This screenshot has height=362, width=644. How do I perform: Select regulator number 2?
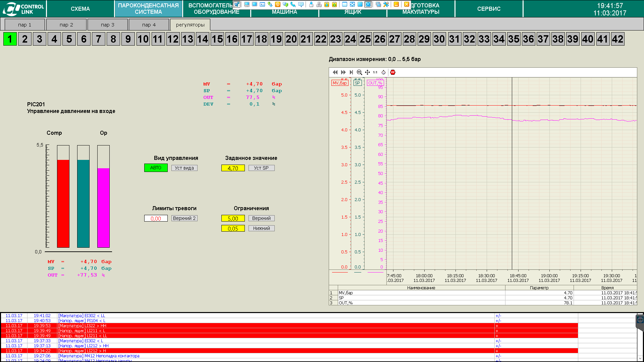(x=25, y=39)
